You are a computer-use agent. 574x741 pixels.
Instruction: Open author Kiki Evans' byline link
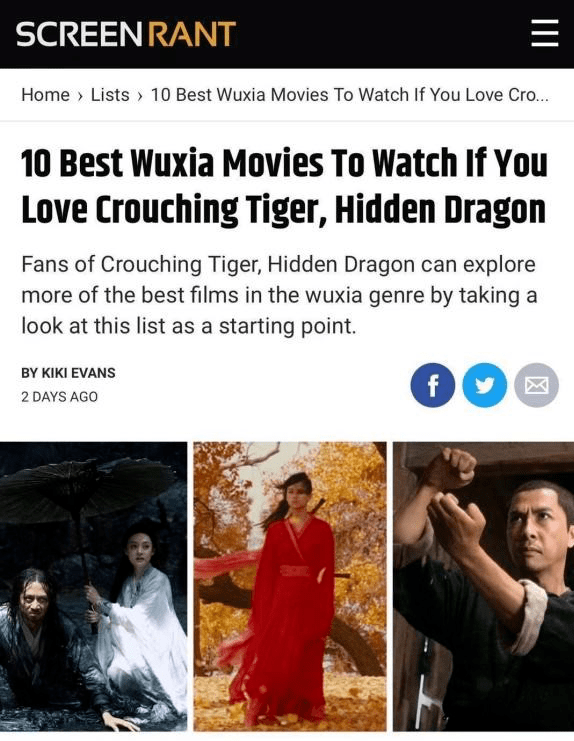point(68,373)
